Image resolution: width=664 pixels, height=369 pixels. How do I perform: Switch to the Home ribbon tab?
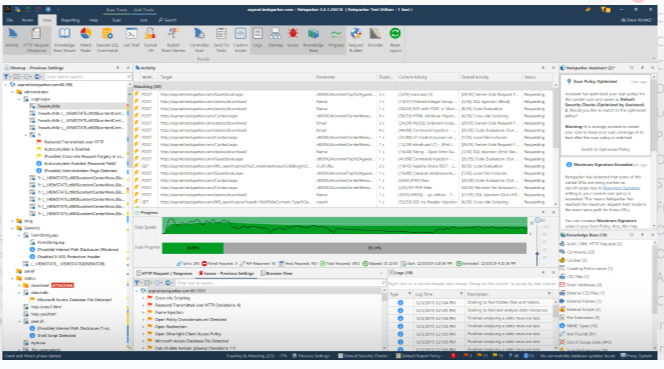[x=27, y=20]
